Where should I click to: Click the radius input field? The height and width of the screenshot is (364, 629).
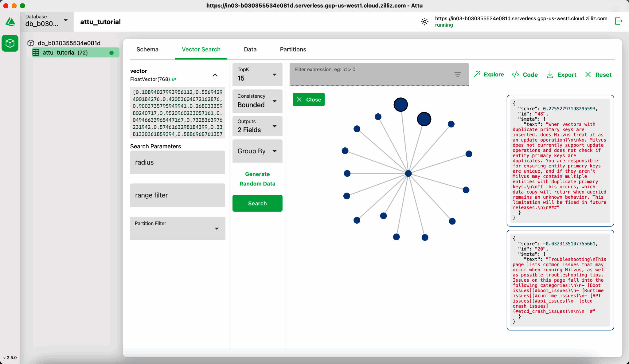pos(177,162)
